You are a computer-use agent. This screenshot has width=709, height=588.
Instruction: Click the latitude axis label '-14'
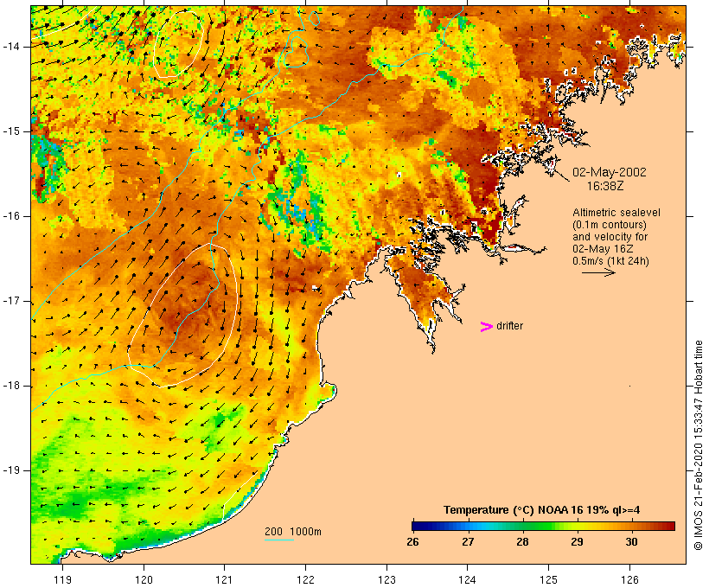pos(11,47)
